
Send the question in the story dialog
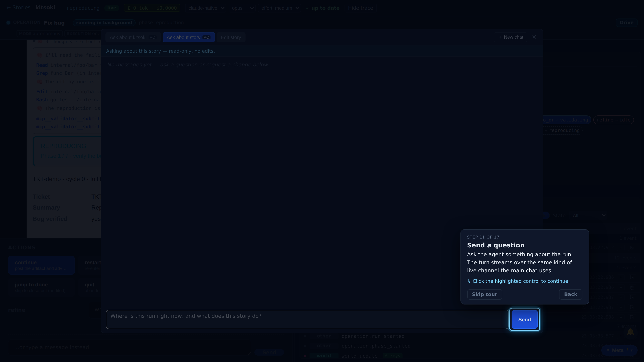[524, 320]
